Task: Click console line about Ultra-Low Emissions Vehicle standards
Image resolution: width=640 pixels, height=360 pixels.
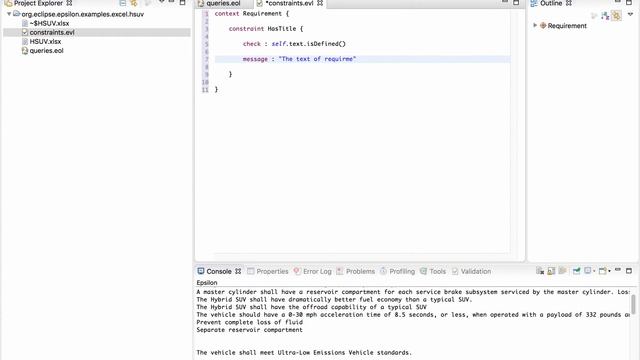Action: click(x=304, y=353)
